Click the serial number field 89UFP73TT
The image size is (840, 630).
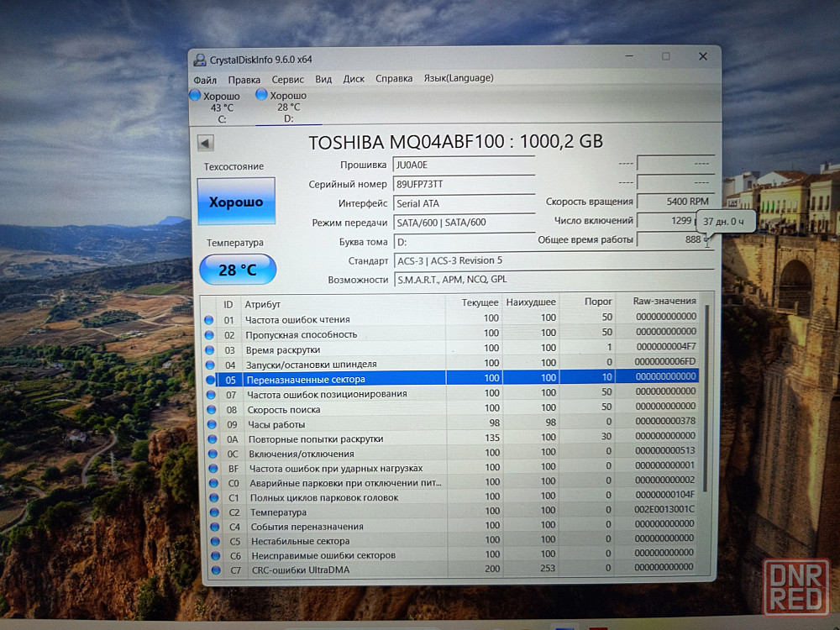pyautogui.click(x=464, y=184)
